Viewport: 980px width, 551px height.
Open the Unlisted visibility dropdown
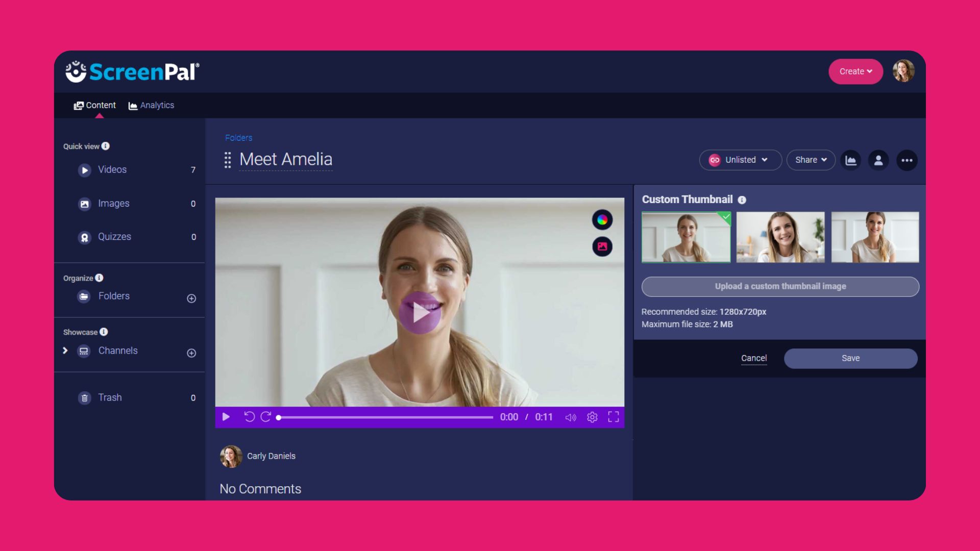tap(740, 160)
